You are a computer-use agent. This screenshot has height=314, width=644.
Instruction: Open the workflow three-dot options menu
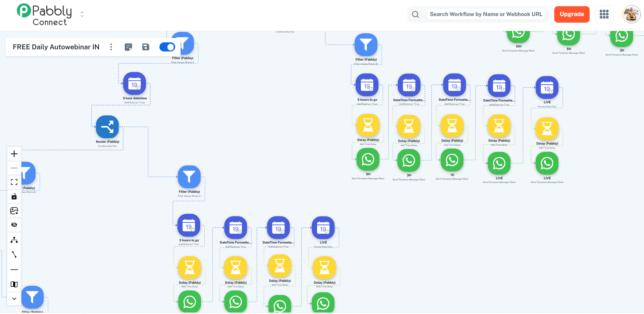click(x=111, y=47)
